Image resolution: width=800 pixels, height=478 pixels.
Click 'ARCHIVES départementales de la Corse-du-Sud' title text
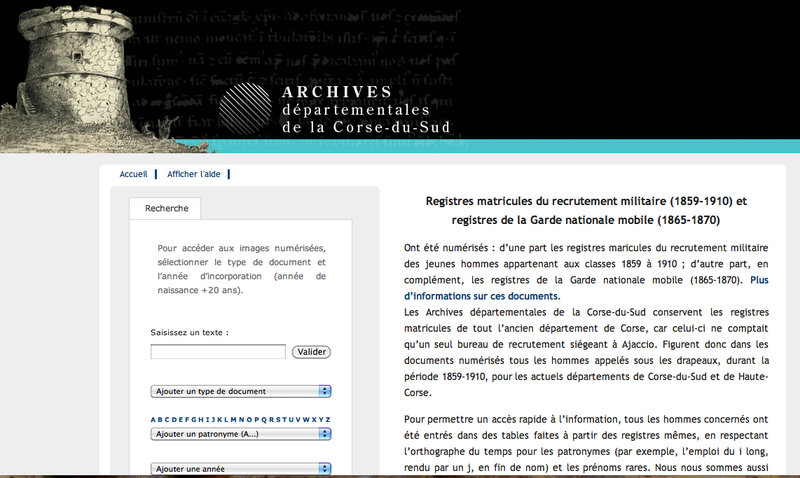366,109
